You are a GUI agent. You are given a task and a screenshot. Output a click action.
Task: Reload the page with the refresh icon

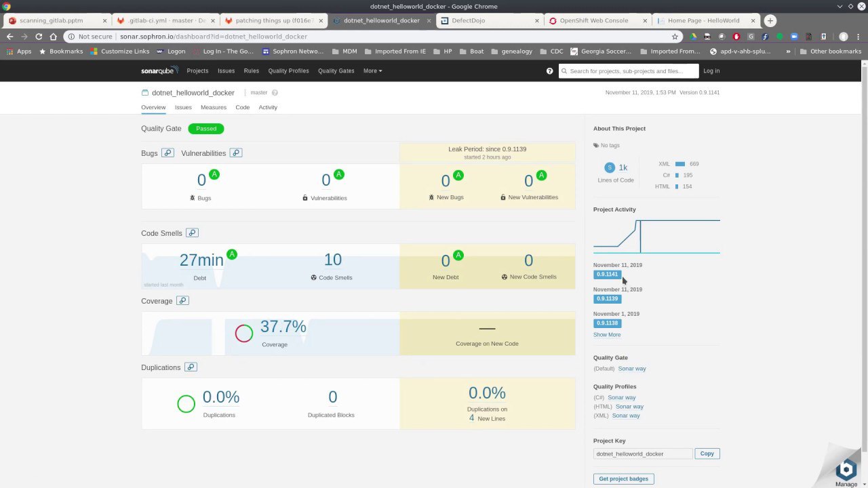[39, 37]
